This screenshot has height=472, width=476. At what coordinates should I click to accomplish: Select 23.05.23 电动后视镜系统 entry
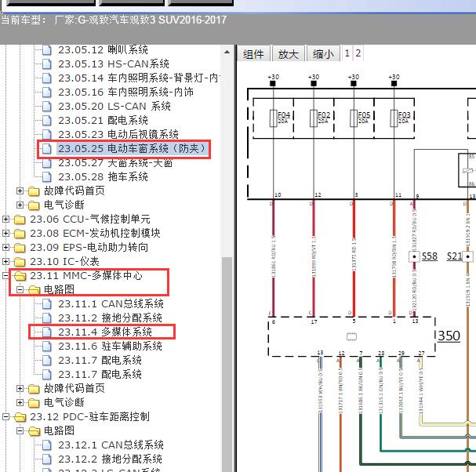[118, 134]
